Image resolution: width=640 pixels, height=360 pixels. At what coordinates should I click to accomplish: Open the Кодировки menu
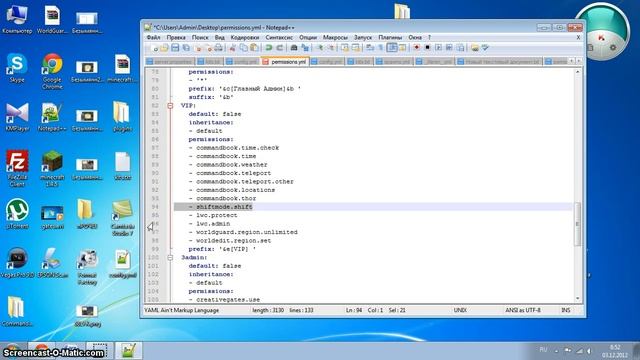click(245, 37)
